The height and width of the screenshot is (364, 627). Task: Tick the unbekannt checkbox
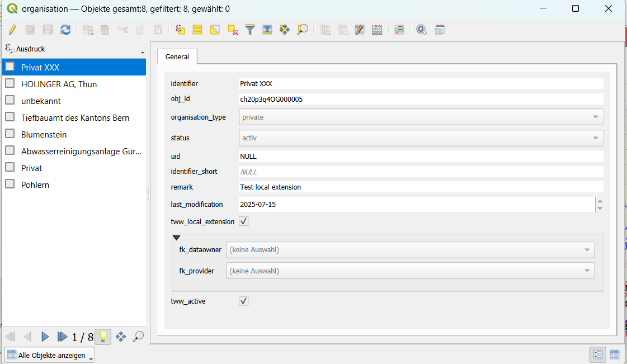click(x=10, y=100)
